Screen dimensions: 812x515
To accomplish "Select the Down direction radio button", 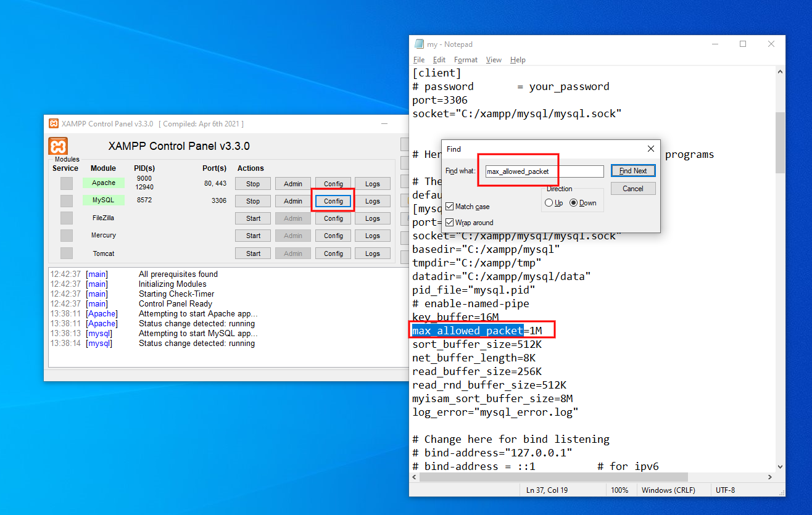I will point(573,203).
